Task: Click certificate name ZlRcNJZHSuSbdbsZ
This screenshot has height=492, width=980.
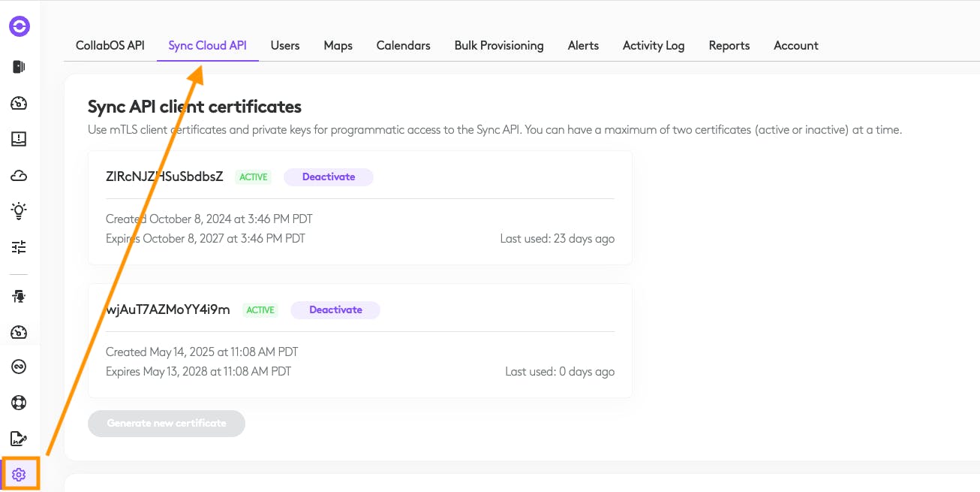Action: click(165, 177)
